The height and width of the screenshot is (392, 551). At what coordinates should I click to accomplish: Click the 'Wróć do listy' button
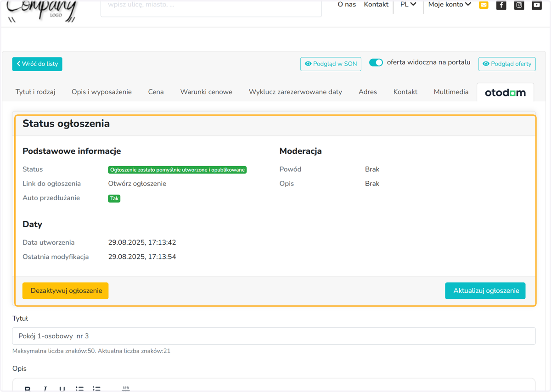(x=37, y=64)
